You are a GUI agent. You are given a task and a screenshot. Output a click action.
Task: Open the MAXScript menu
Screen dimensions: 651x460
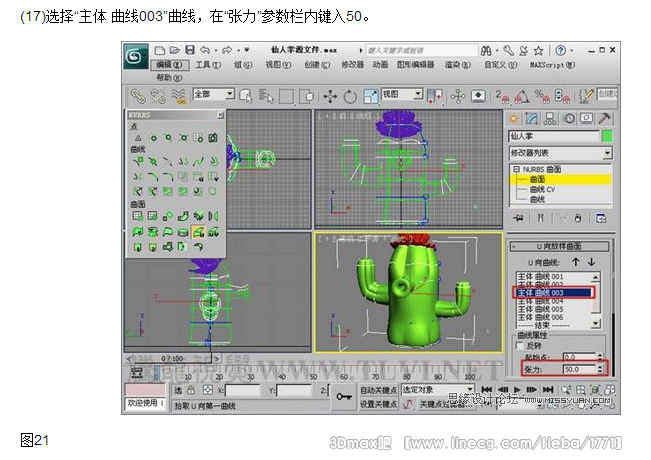pyautogui.click(x=552, y=65)
